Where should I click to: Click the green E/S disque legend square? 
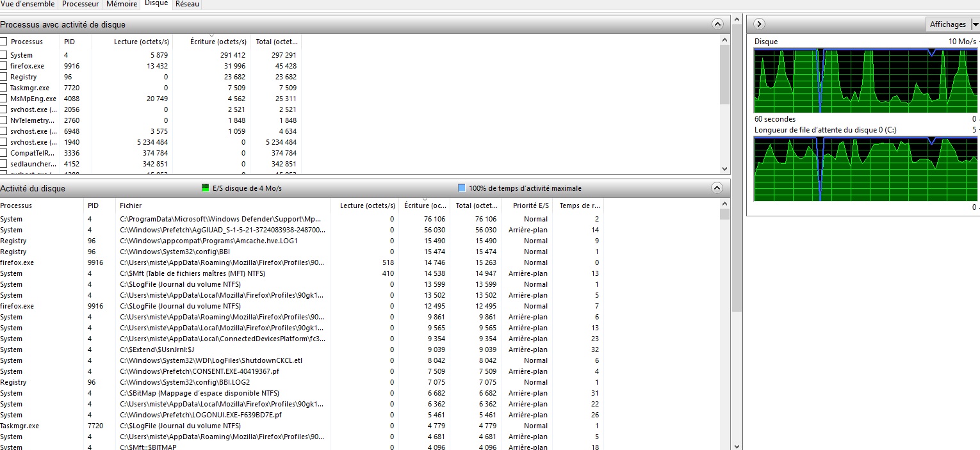[206, 188]
